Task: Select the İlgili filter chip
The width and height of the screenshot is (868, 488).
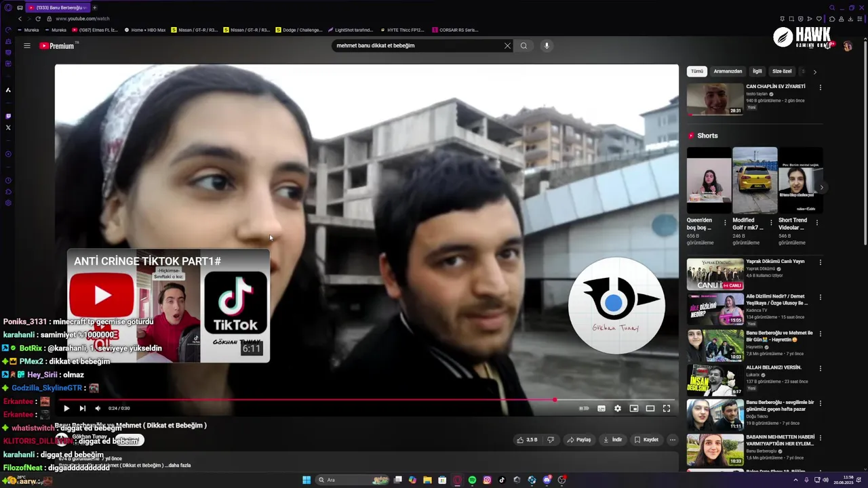Action: click(757, 71)
